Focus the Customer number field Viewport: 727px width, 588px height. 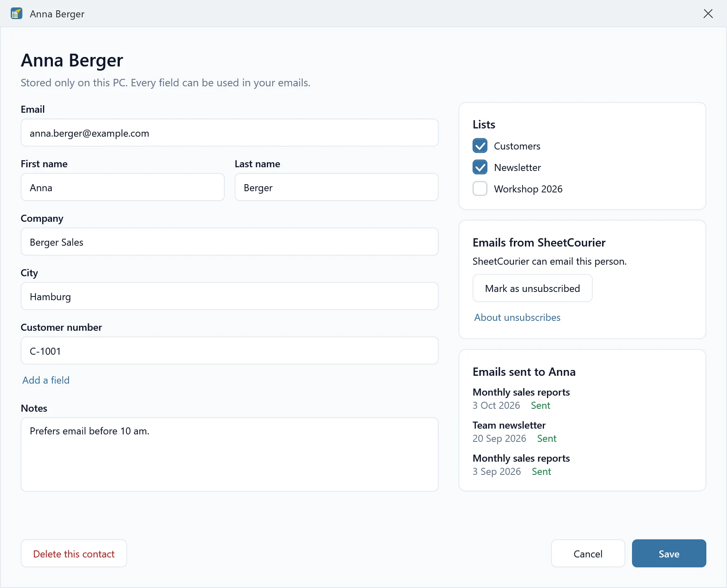pos(230,351)
